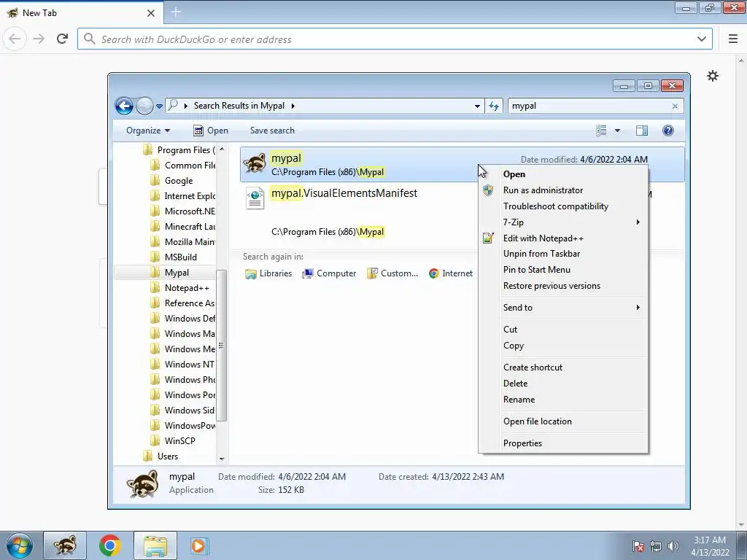This screenshot has height=560, width=747.
Task: Choose Edit with Notepad++
Action: 564,238
